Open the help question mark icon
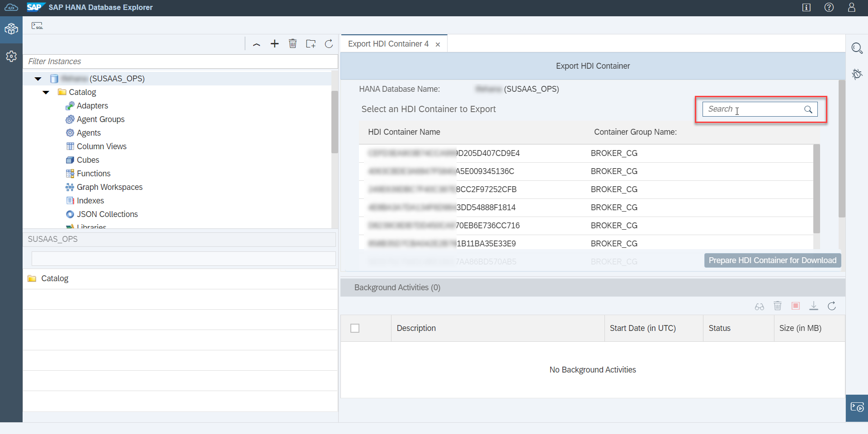 coord(829,7)
